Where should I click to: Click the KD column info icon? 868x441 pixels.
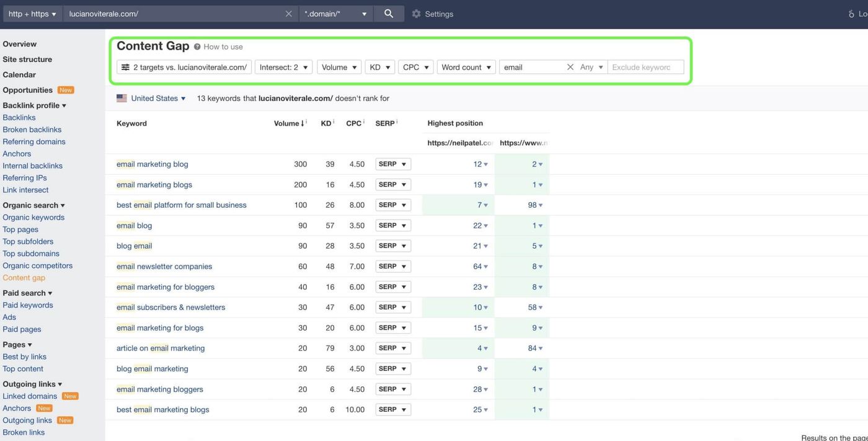(334, 122)
